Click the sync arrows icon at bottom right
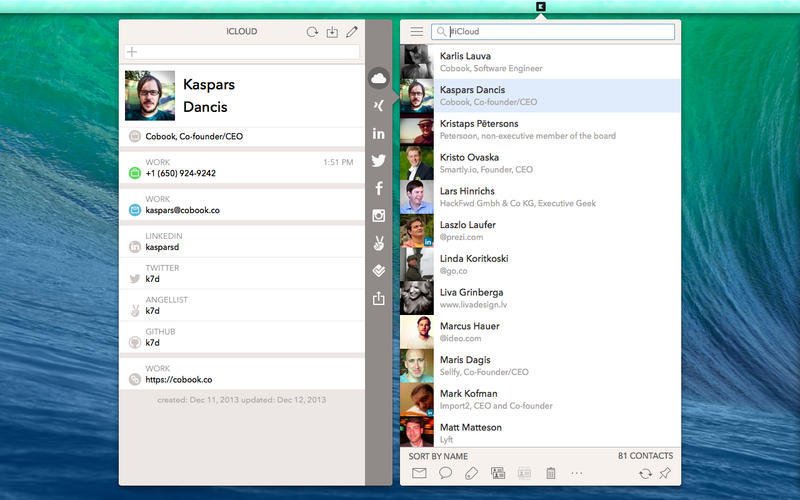This screenshot has width=800, height=500. click(x=645, y=474)
